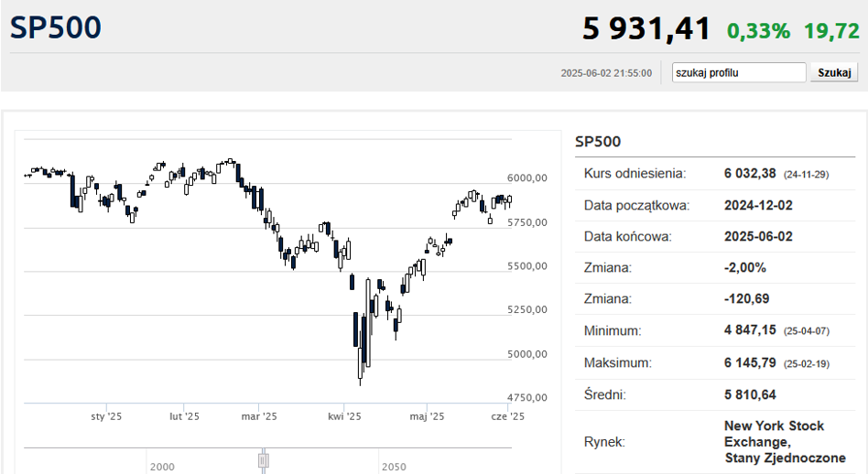Image resolution: width=868 pixels, height=474 pixels.
Task: Click the 2000 mark on the range navigator
Action: [162, 468]
